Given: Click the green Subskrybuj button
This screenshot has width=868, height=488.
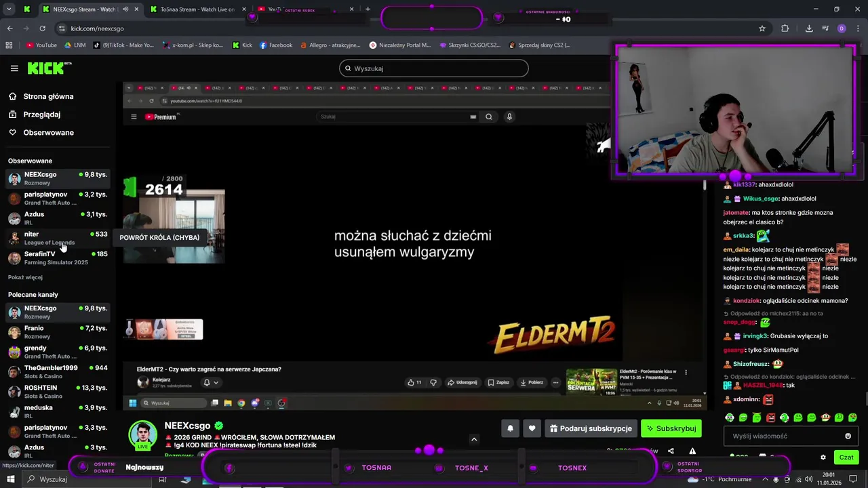Looking at the screenshot, I should [x=671, y=428].
